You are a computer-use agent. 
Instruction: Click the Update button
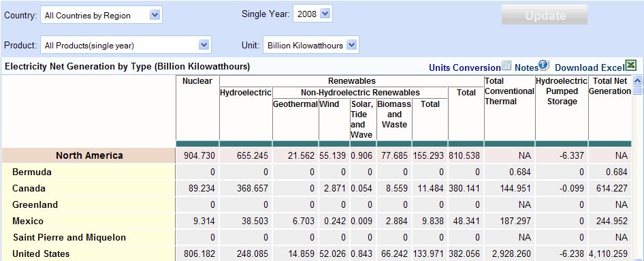click(x=544, y=16)
